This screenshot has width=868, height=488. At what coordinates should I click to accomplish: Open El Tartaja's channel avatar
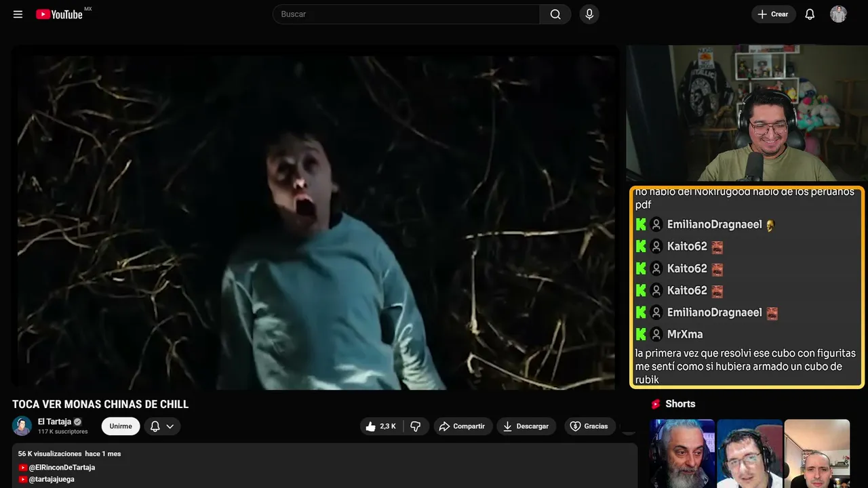(22, 426)
